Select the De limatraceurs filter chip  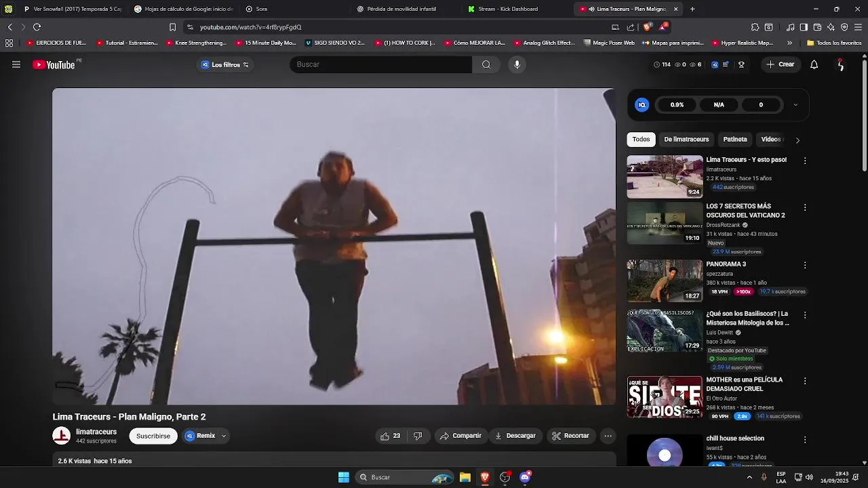click(686, 140)
